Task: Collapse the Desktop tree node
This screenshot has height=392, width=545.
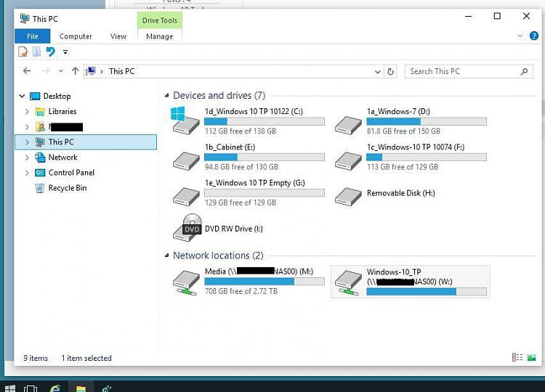Action: 22,96
